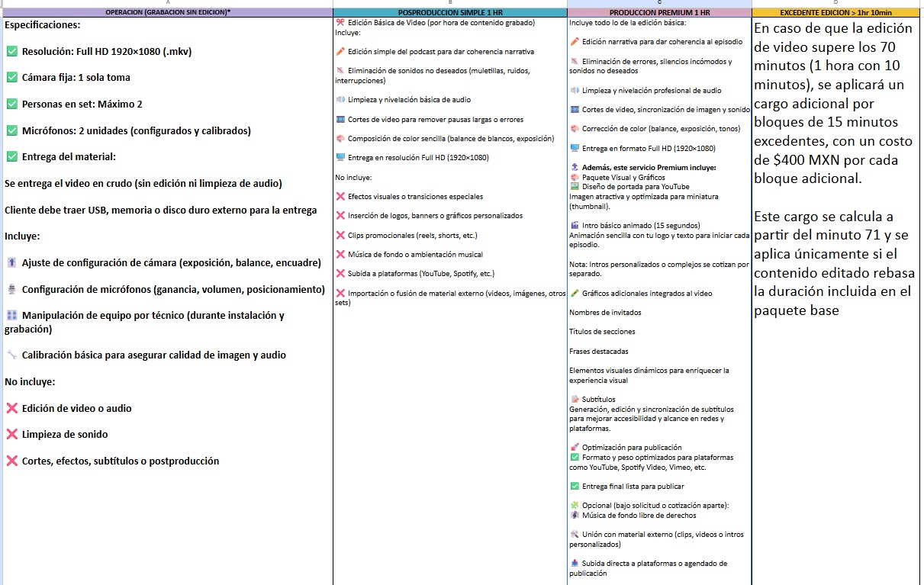This screenshot has height=585, width=924.
Task: Click the red X next to Música de fondo o ambientación
Action: (x=340, y=254)
